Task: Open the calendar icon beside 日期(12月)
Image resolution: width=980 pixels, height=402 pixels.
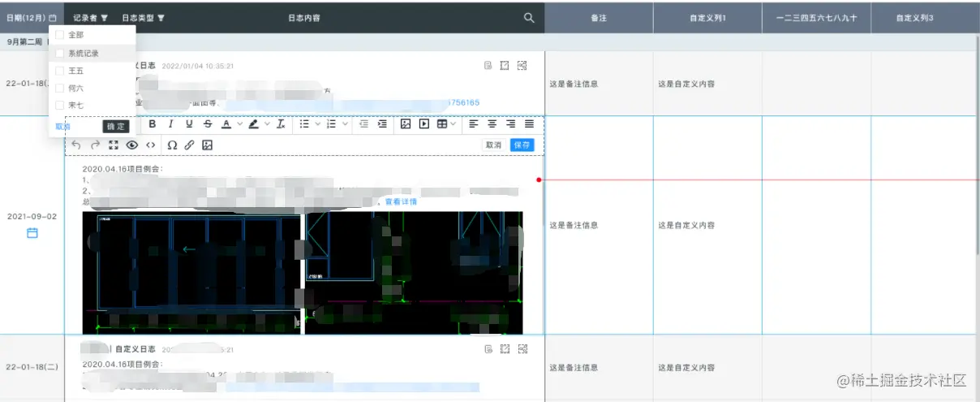Action: 53,18
